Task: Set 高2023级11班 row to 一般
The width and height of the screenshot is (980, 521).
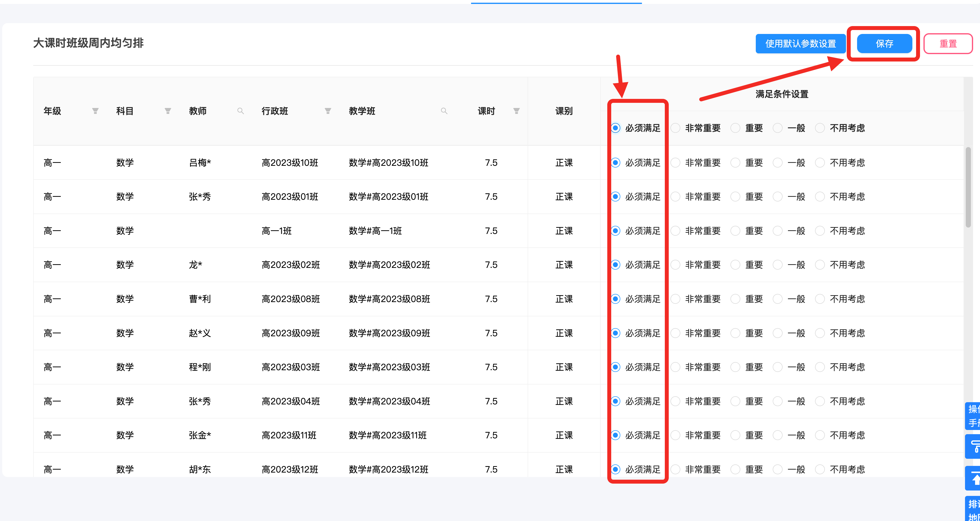Action: coord(778,435)
